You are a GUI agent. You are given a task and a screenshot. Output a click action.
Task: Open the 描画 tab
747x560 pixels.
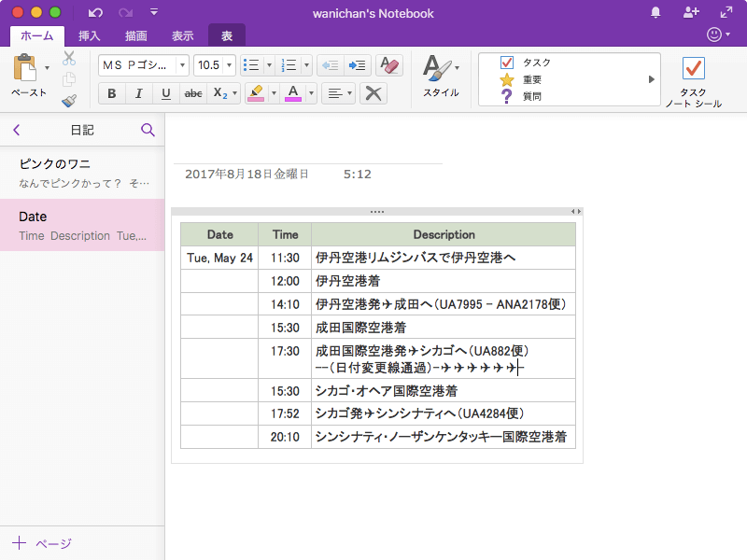click(x=136, y=36)
